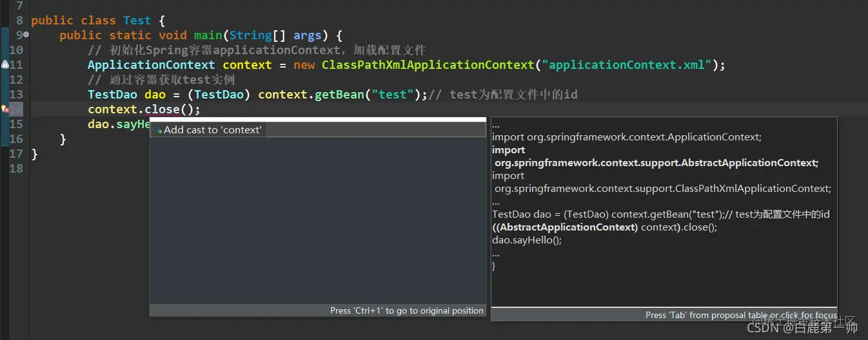This screenshot has height=340, width=868.
Task: Click the 'Press Tab from proposal table' hint
Action: click(x=741, y=315)
